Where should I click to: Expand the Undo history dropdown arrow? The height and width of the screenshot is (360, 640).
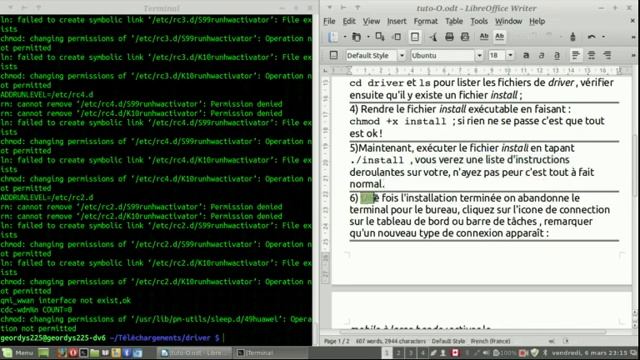(x=603, y=37)
